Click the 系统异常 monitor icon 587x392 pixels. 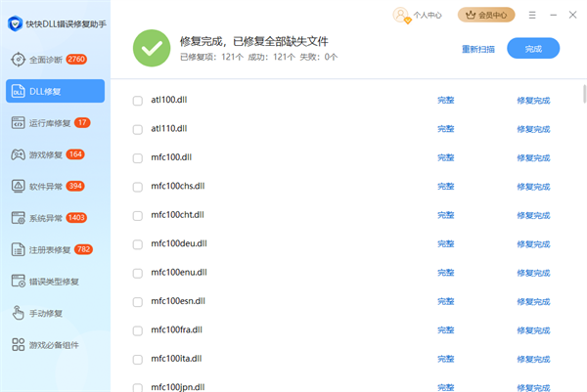click(x=18, y=218)
